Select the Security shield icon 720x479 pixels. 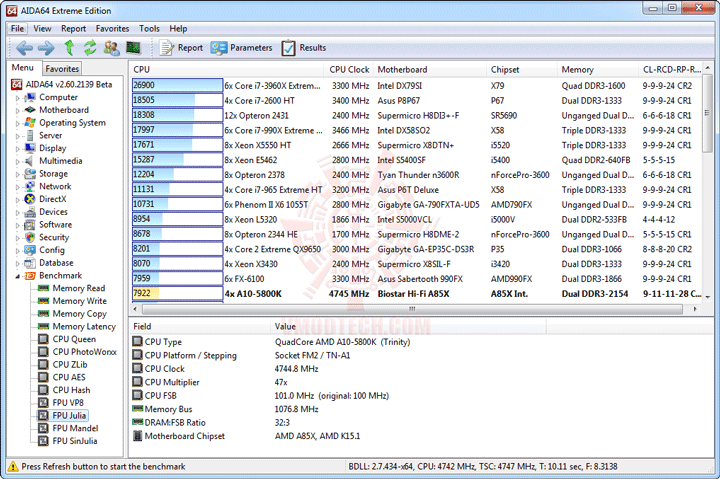click(x=30, y=237)
